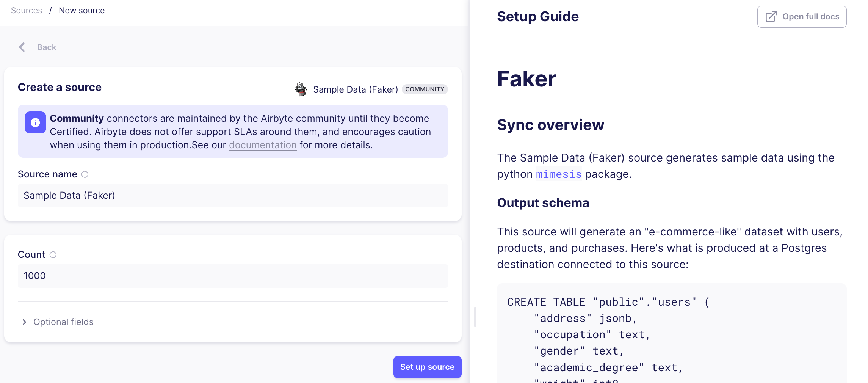Click the back arrow chevron icon
Screen dimensions: 868x383
coord(22,47)
